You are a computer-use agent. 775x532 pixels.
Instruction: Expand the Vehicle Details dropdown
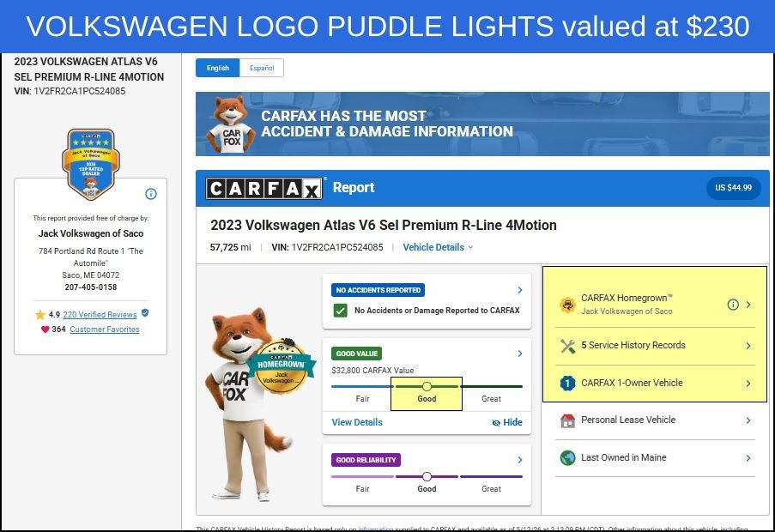point(438,247)
